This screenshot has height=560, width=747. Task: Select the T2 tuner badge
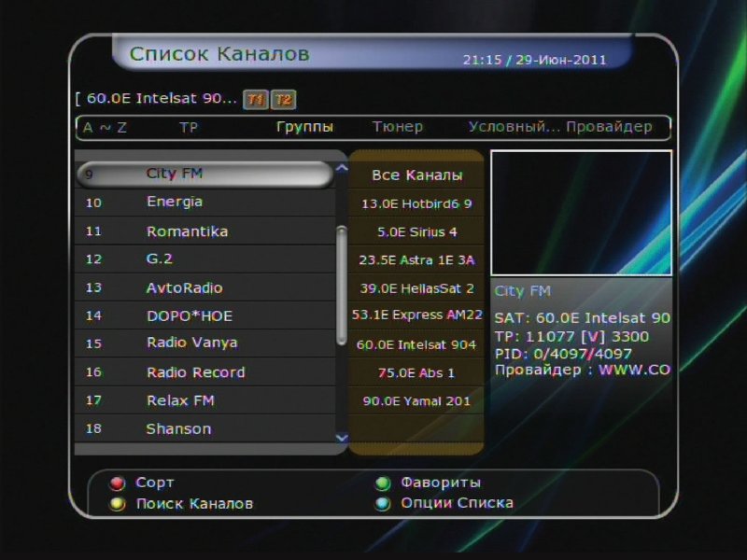point(284,100)
